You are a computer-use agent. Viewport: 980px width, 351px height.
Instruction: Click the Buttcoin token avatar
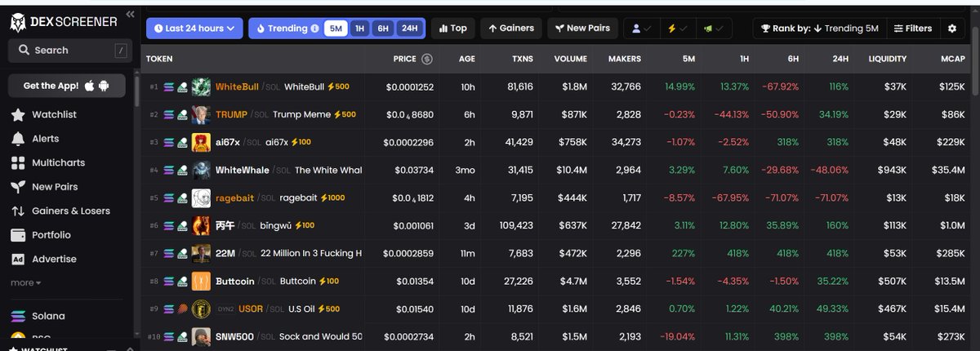pyautogui.click(x=201, y=282)
